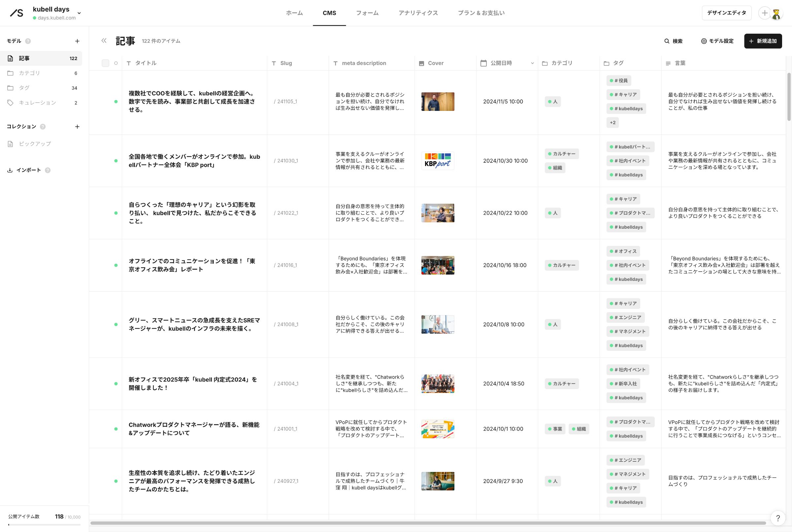Click status circle in table header
The width and height of the screenshot is (792, 532).
click(116, 63)
